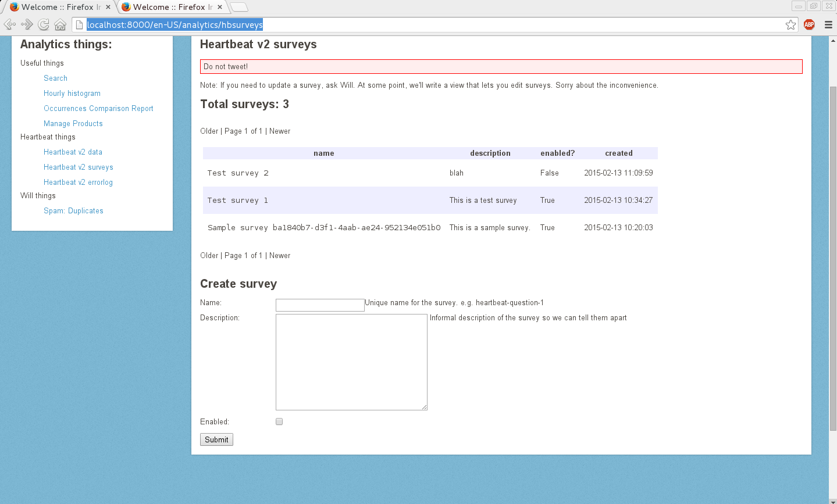
Task: Click the survey Name input field
Action: (320, 305)
